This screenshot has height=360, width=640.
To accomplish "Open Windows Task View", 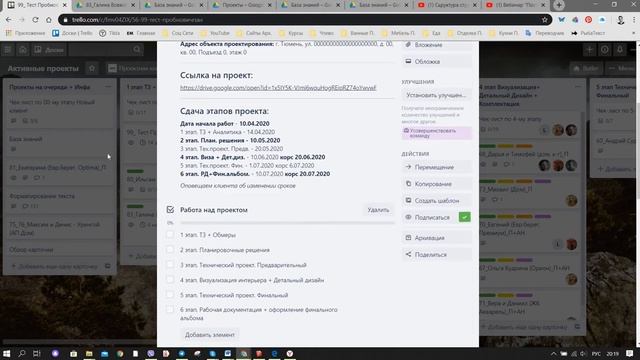I will [37, 353].
